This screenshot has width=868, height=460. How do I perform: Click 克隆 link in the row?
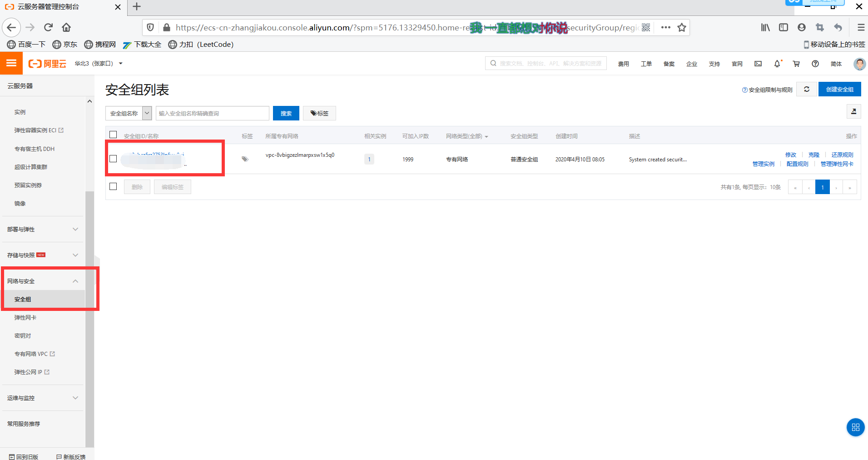coord(814,155)
